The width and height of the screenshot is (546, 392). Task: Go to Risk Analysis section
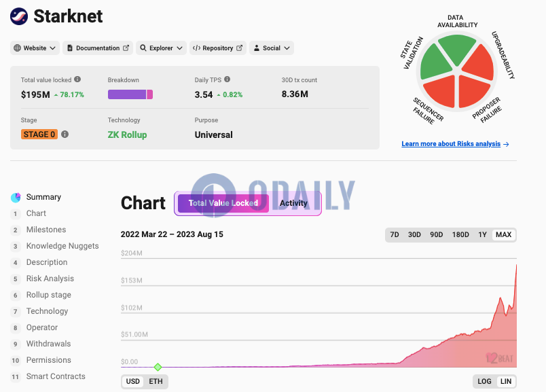50,279
